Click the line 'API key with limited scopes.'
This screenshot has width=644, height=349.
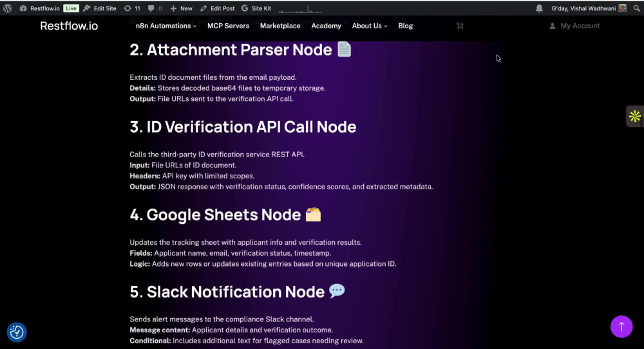(x=208, y=176)
